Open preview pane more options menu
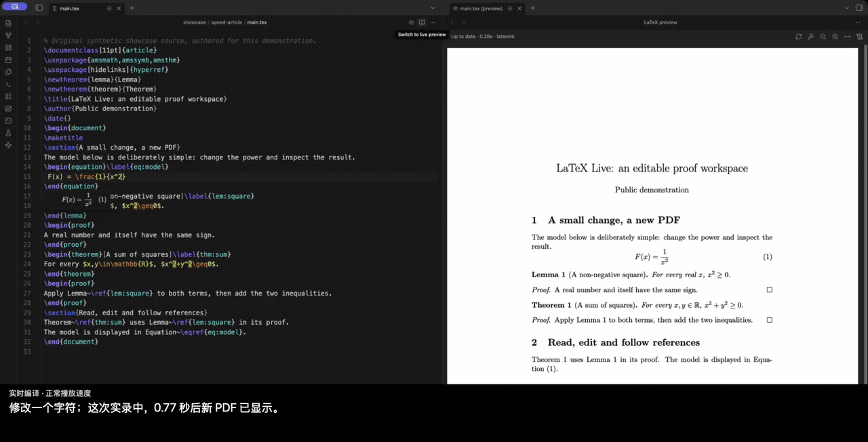This screenshot has height=442, width=868. [x=859, y=22]
